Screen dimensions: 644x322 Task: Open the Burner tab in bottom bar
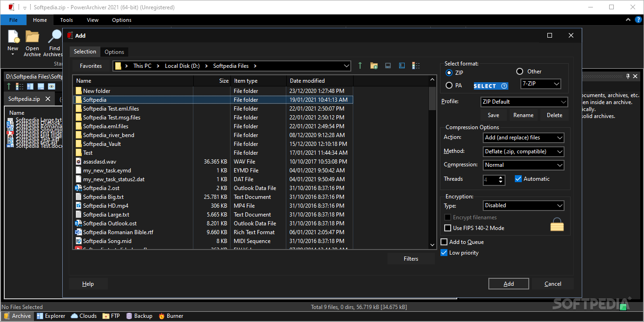[171, 316]
